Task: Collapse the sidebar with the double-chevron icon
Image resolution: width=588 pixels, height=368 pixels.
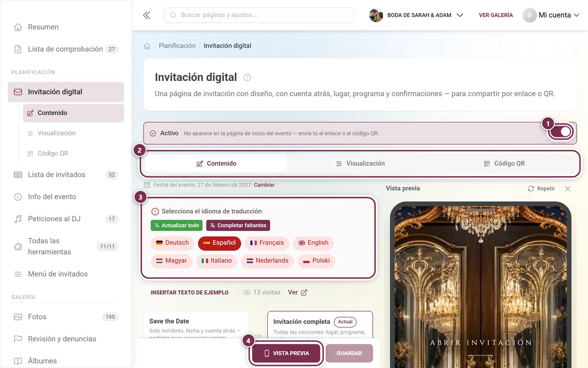Action: (147, 15)
